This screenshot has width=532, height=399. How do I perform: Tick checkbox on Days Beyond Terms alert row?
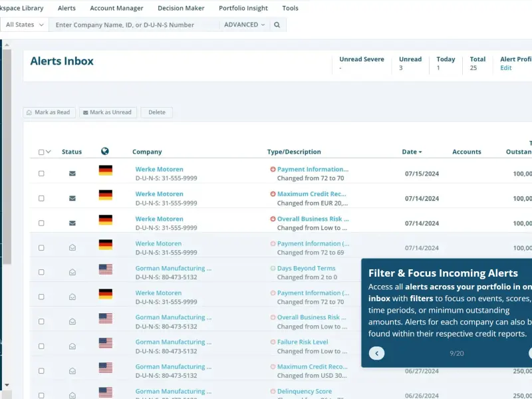click(41, 272)
